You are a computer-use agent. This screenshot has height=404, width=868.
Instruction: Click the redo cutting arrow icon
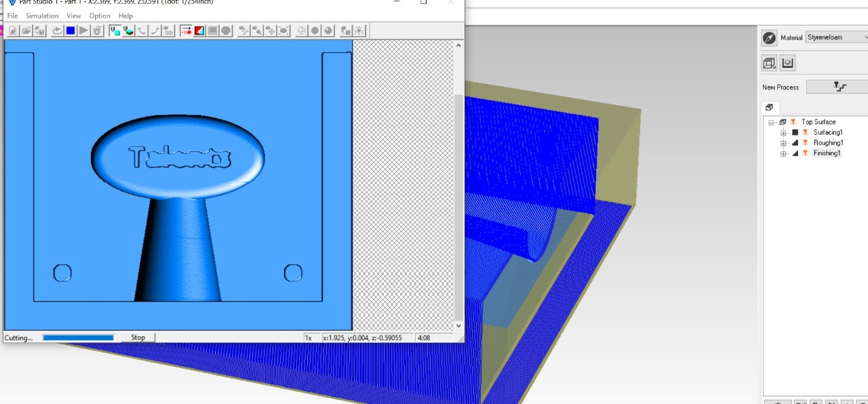[57, 31]
